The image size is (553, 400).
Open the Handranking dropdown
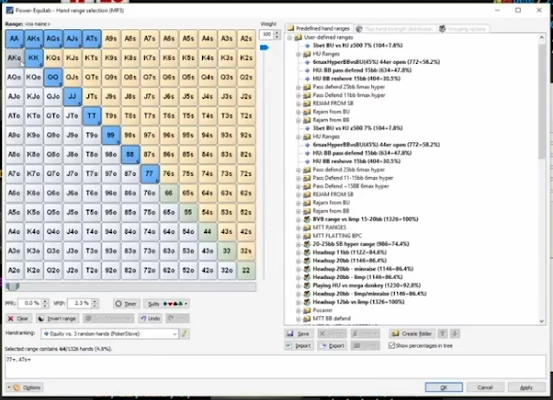(109, 334)
